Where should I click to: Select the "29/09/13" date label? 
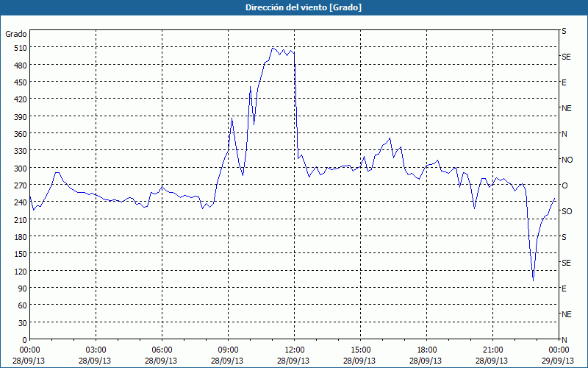click(x=559, y=361)
